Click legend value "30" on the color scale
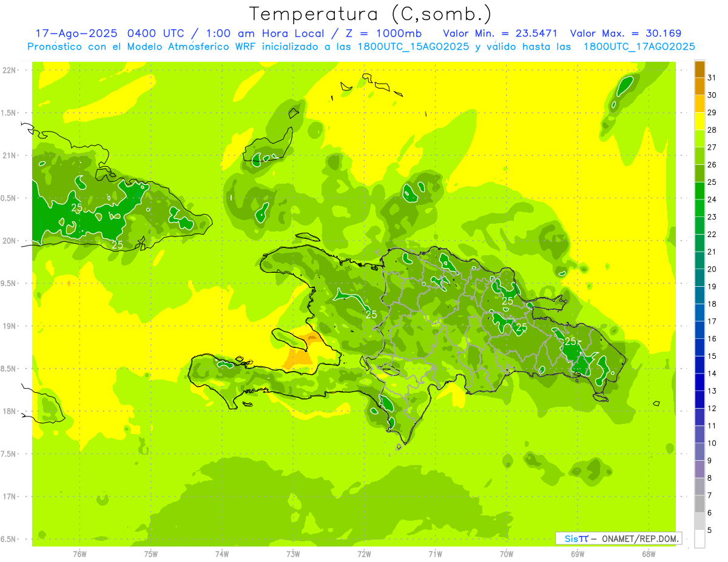The height and width of the screenshot is (562, 728). click(712, 95)
